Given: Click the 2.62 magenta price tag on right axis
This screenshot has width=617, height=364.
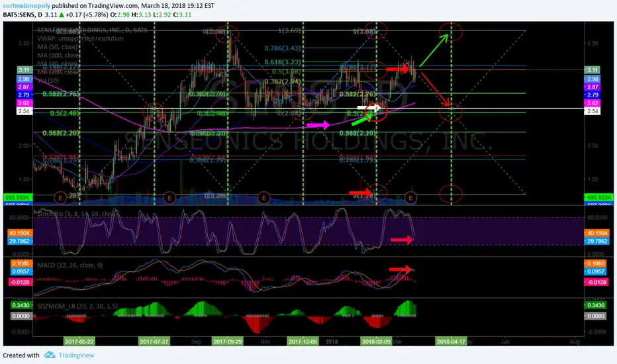Looking at the screenshot, I should tap(593, 103).
